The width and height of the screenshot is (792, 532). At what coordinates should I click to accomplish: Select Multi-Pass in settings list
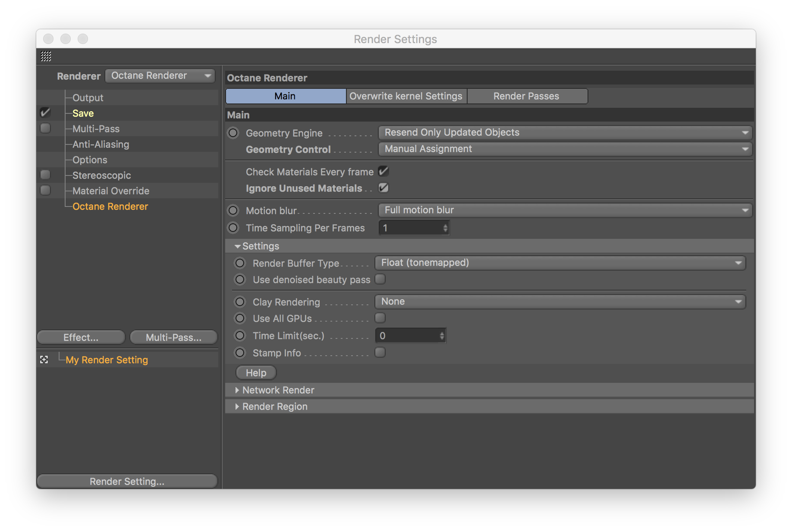(96, 129)
